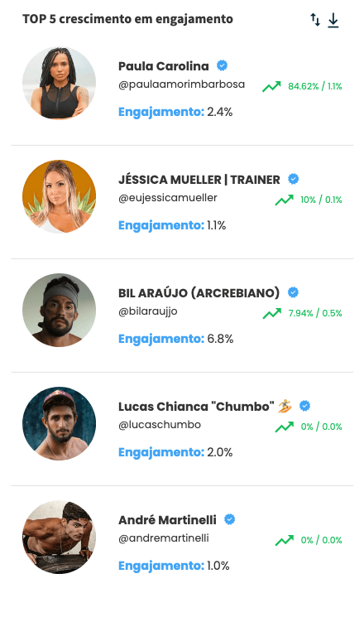Screen dimensions: 364x622
Task: Open the @paulaamorimbarbosa handle
Action: (181, 84)
